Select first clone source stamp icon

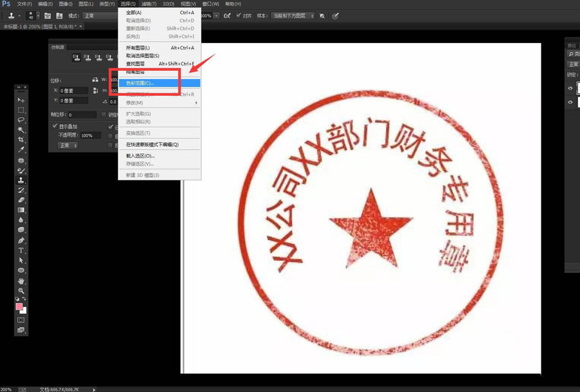tap(76, 58)
